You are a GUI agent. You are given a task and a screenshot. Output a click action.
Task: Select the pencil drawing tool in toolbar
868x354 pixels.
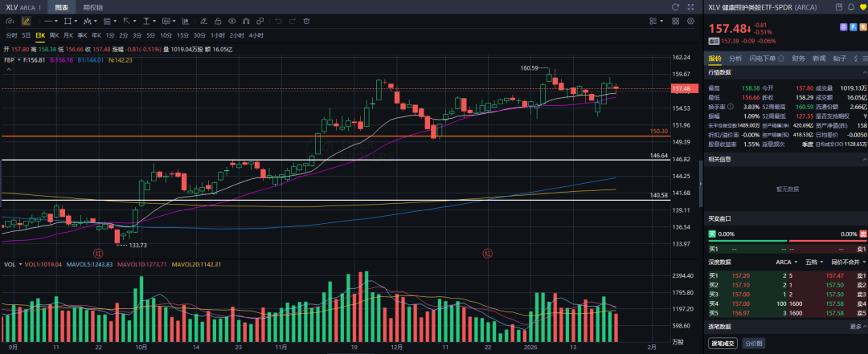(x=26, y=21)
